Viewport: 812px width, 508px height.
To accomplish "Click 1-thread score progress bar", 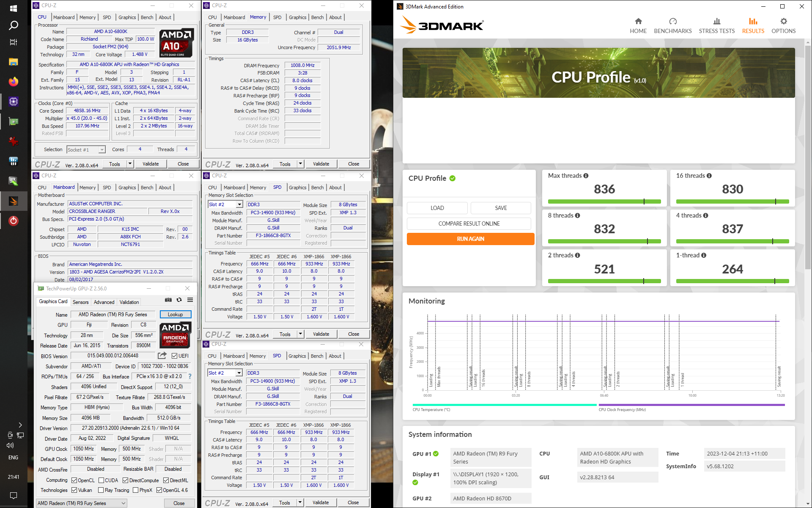I will click(732, 281).
